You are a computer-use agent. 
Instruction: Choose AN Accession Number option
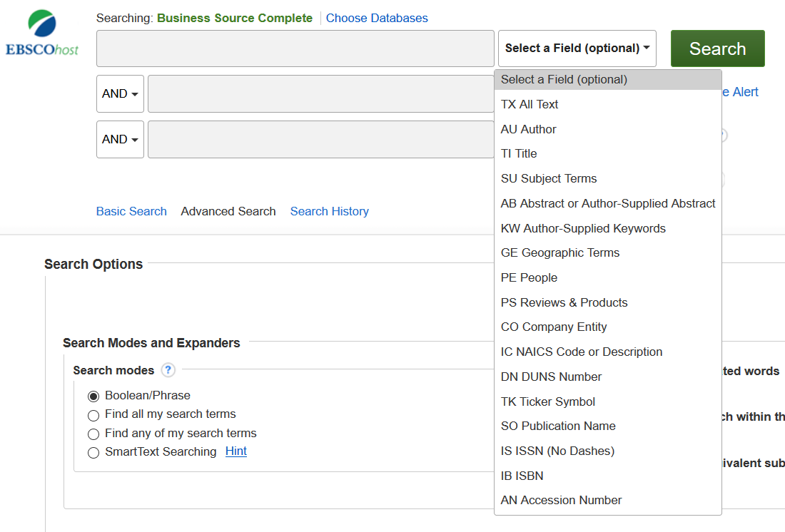[561, 500]
